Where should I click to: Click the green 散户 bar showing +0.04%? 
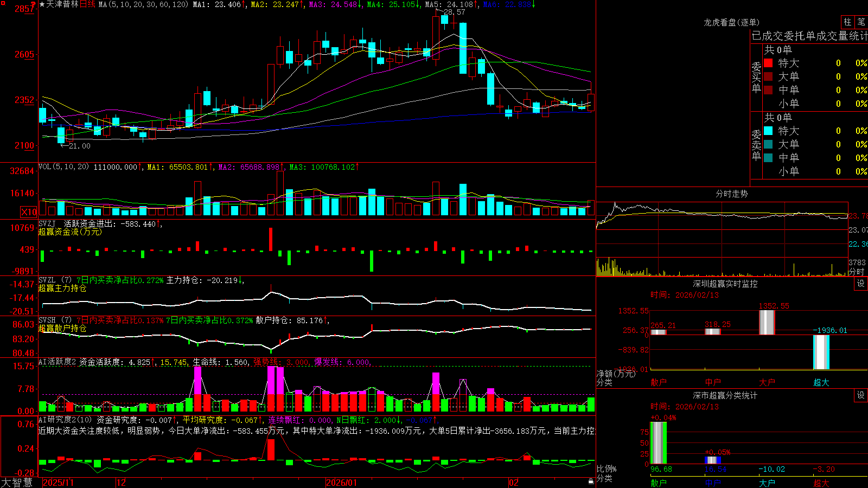coord(659,443)
